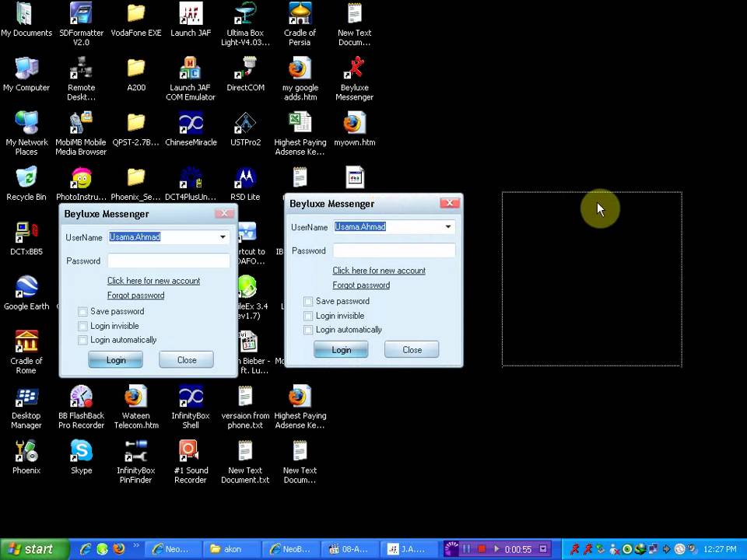Click Login button in right Beyluxe window
This screenshot has width=747, height=560.
(341, 349)
